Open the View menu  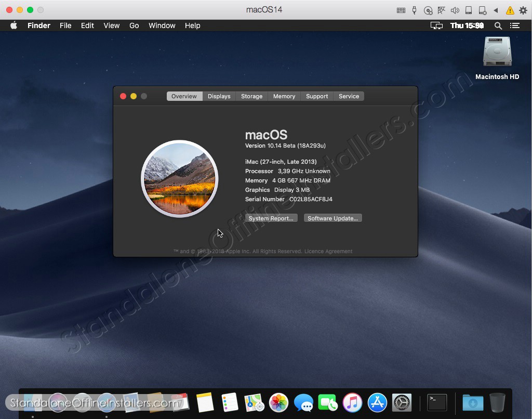[111, 25]
